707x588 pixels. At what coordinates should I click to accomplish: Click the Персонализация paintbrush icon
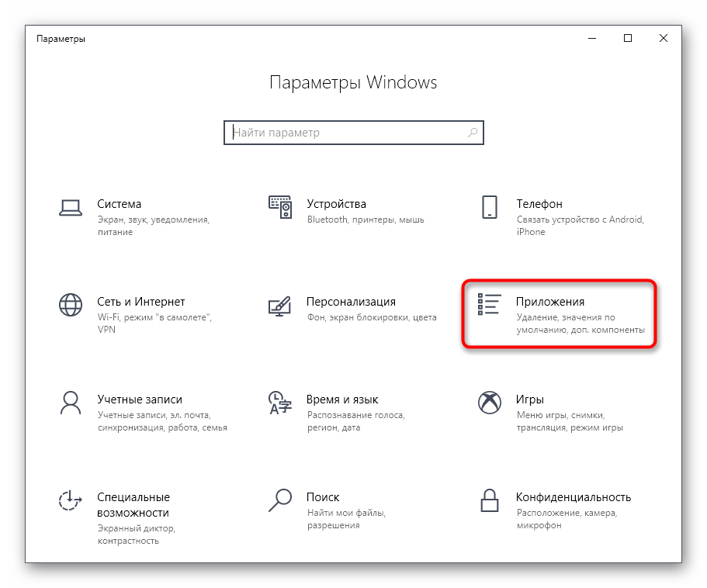point(279,306)
